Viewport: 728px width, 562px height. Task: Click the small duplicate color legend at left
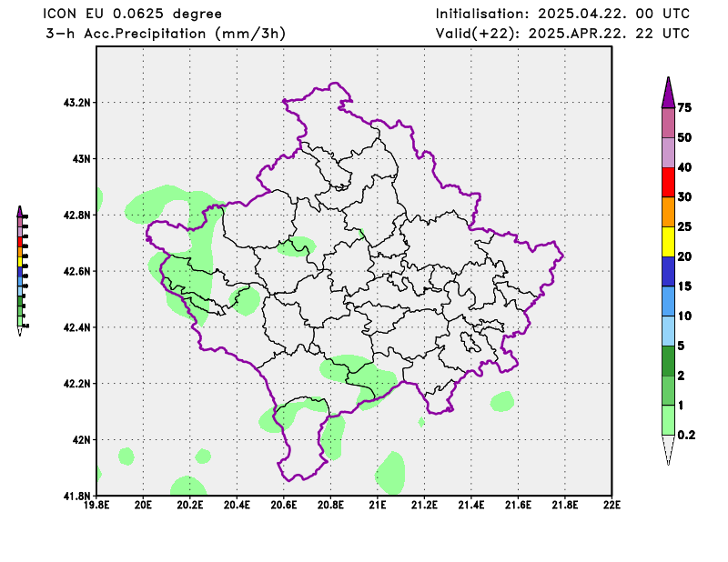point(22,271)
